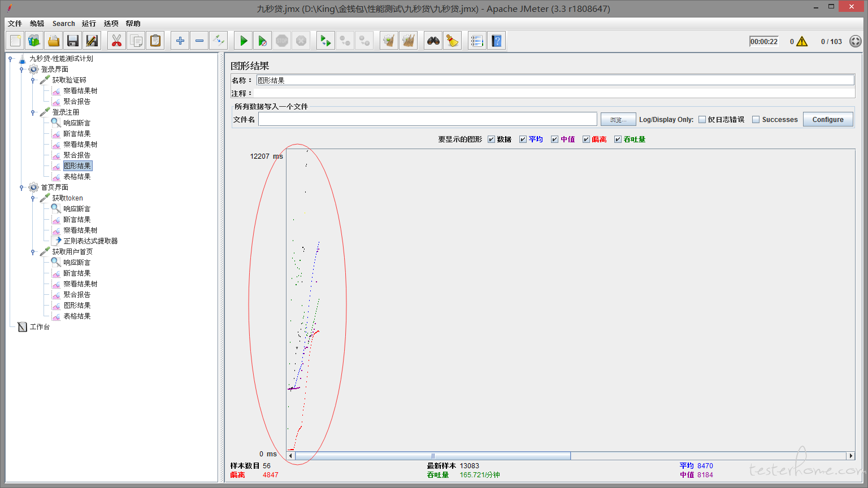Click the Save test plan icon

point(72,41)
